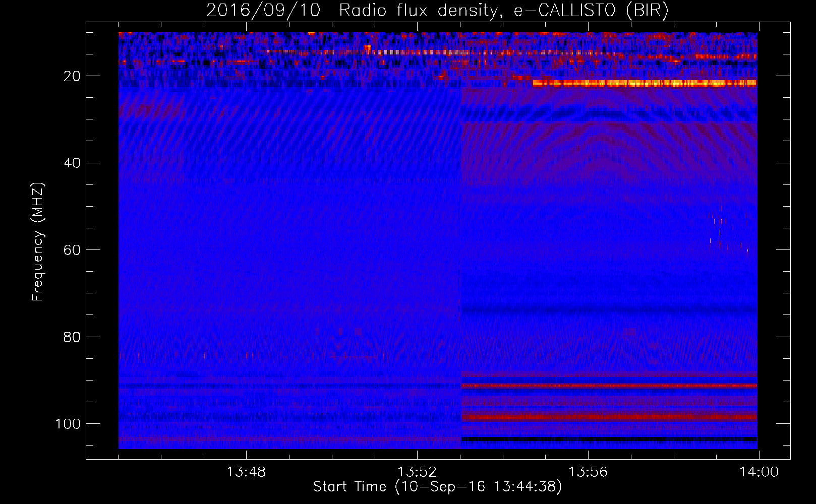Viewport: 816px width, 504px height.
Task: Click the "Start Time (10-Sep-16 13:44:38)" label
Action: pyautogui.click(x=437, y=487)
